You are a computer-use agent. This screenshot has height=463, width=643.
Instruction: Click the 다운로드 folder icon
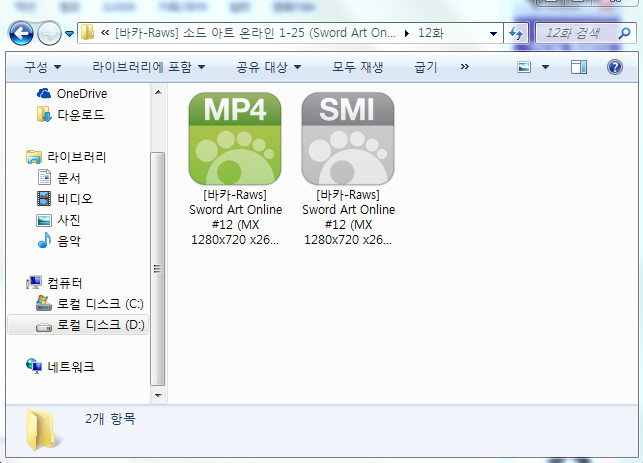(44, 115)
